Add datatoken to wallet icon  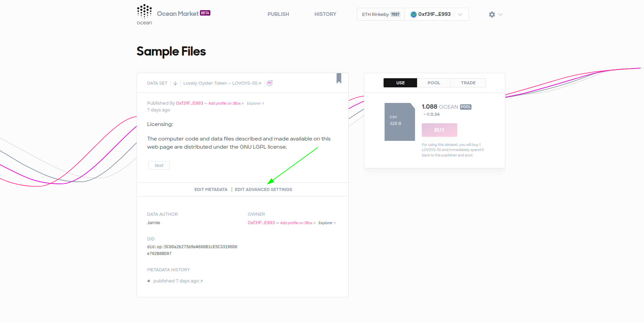270,83
